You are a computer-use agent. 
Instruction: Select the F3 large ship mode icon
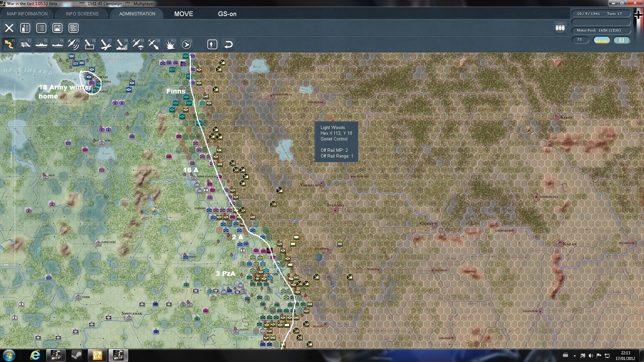41,44
